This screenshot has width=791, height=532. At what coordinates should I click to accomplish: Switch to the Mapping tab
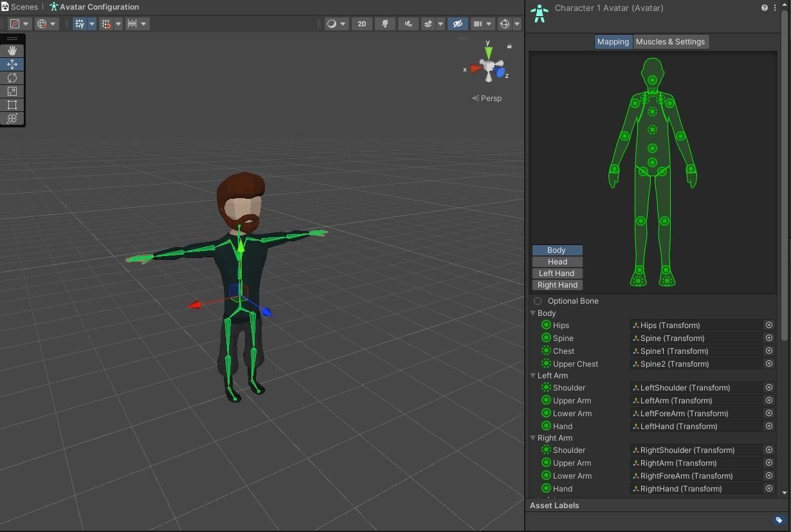click(612, 41)
